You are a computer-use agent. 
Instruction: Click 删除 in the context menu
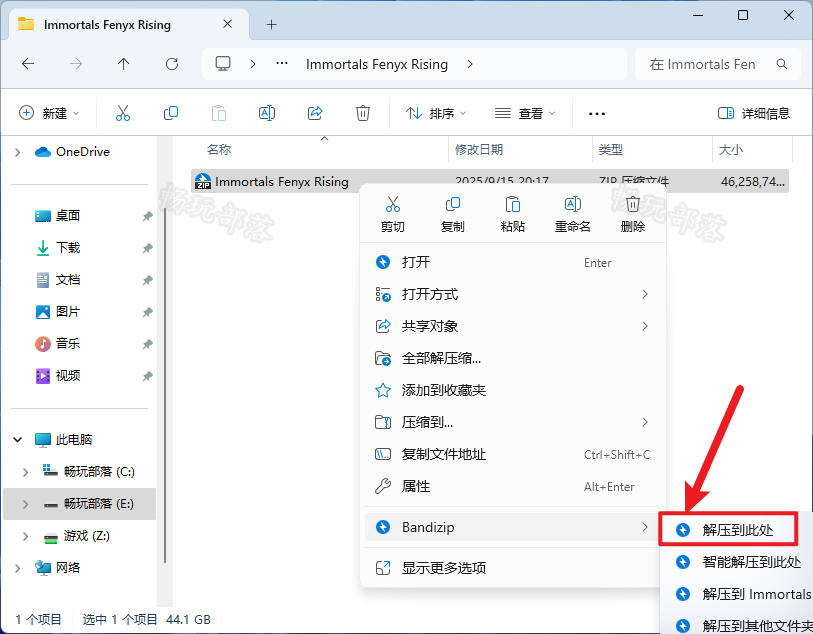(x=633, y=214)
